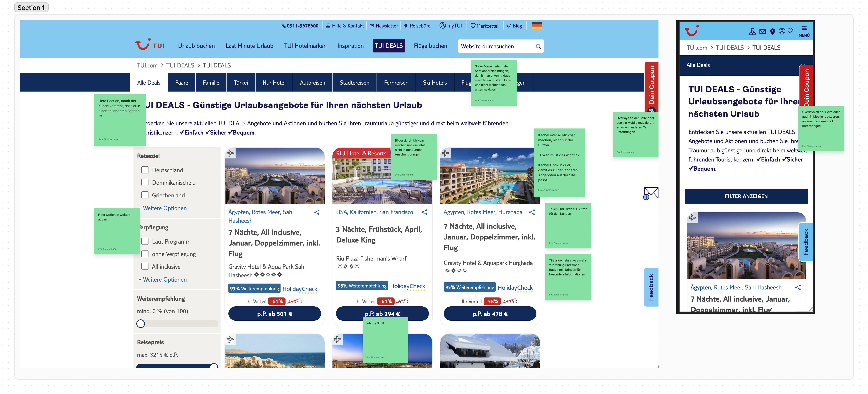The height and width of the screenshot is (394, 868).
Task: Click the mobile location pin icon
Action: pyautogui.click(x=772, y=32)
